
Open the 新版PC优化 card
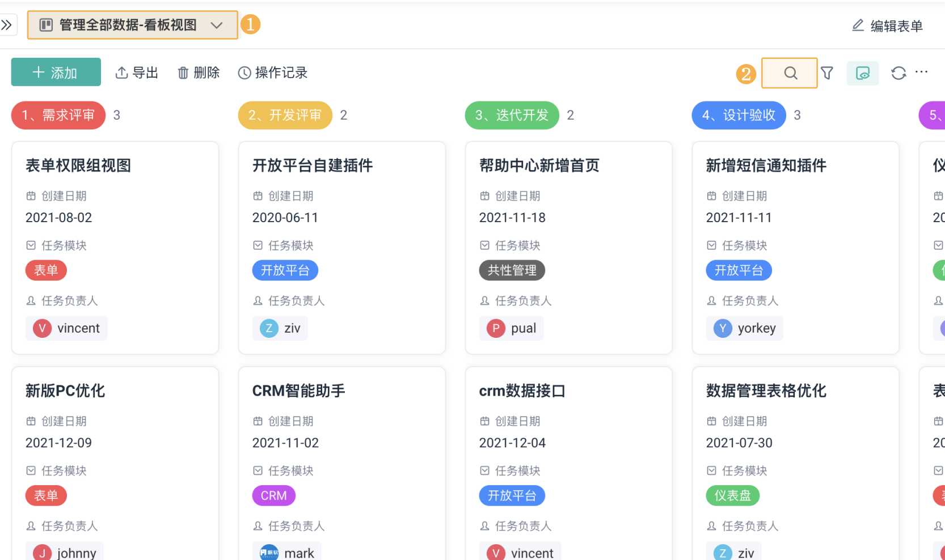point(115,464)
